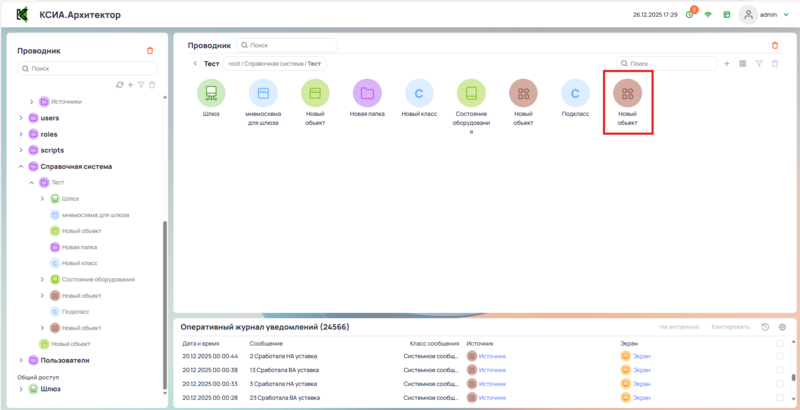Click the Квитировать button in journal
Screen dimensions: 800x410
pos(730,327)
